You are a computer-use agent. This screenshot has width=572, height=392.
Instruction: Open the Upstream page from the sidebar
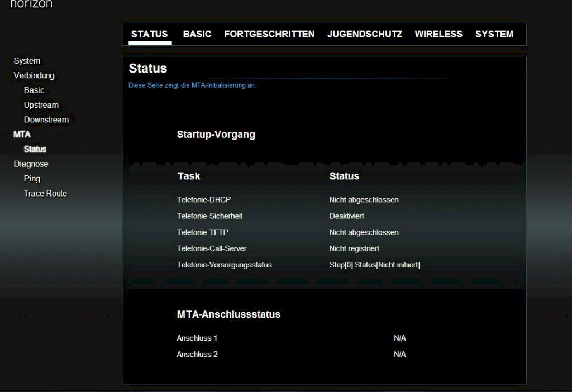[x=41, y=105]
